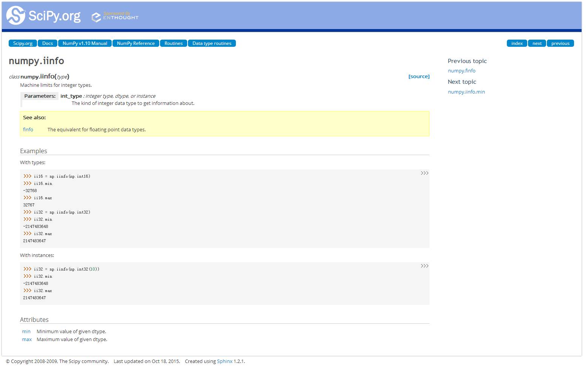
Task: Go to the Docs breadcrumb
Action: click(x=48, y=43)
